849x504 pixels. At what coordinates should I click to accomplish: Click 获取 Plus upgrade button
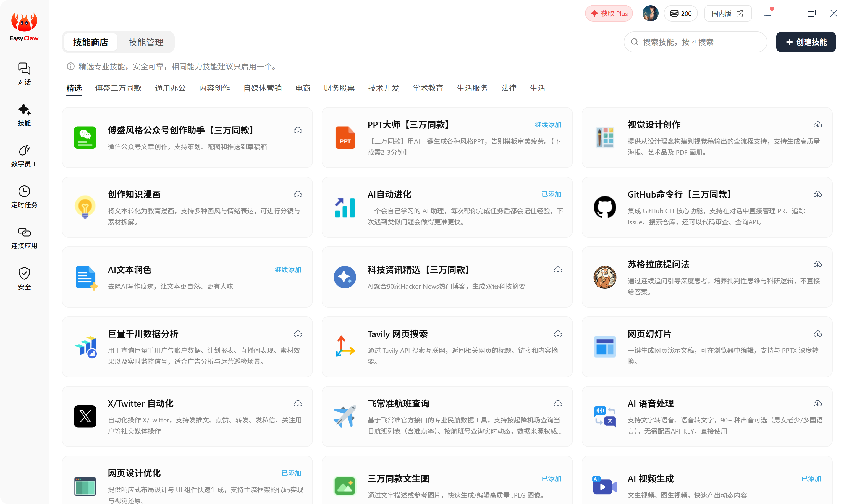coord(609,14)
